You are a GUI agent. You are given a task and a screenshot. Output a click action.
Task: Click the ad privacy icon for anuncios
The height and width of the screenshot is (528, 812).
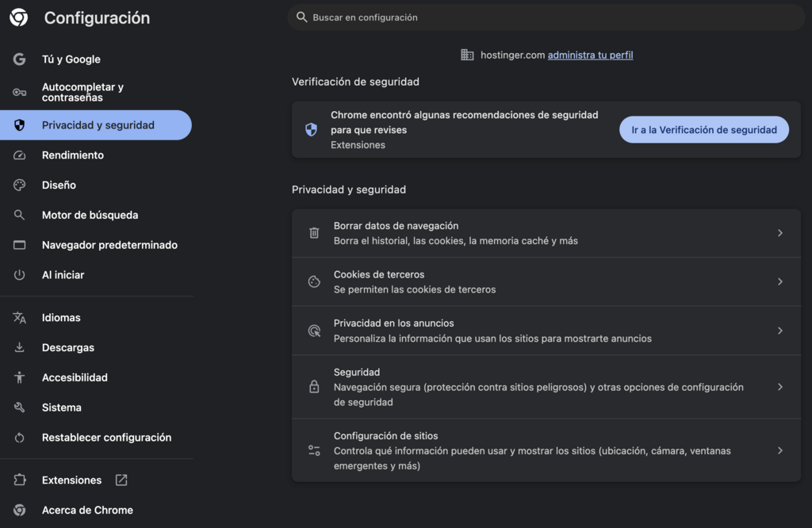[x=314, y=331]
